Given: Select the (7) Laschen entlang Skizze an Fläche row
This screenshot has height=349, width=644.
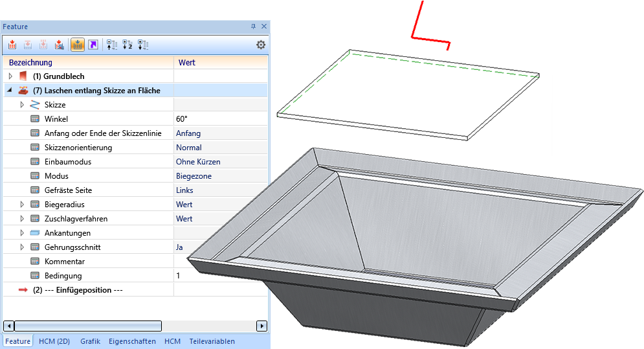Looking at the screenshot, I should pyautogui.click(x=135, y=90).
